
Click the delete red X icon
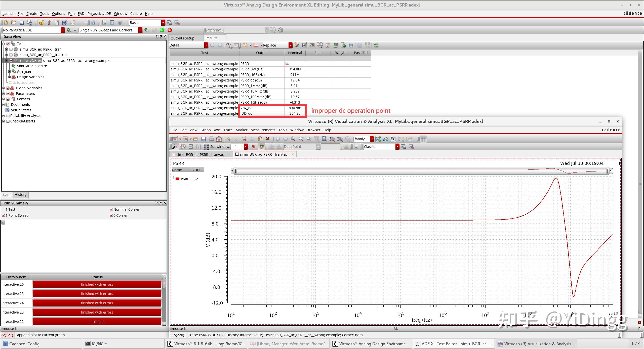pyautogui.click(x=268, y=139)
